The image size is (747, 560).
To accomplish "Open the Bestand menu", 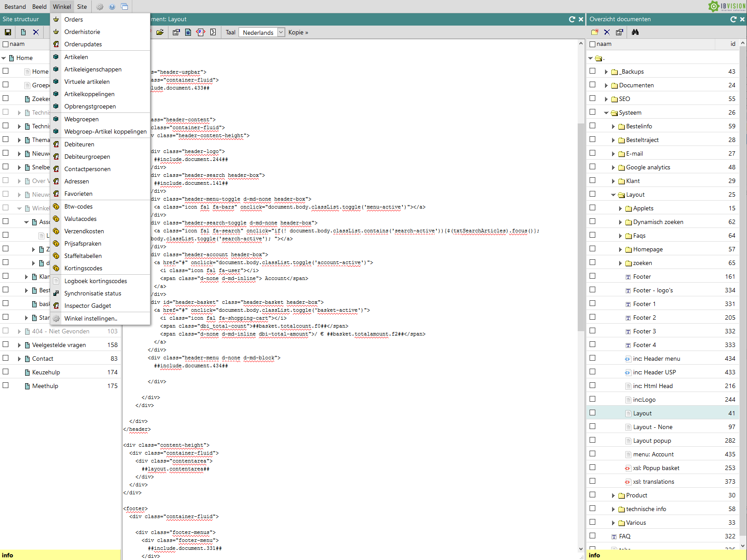I will pos(15,7).
